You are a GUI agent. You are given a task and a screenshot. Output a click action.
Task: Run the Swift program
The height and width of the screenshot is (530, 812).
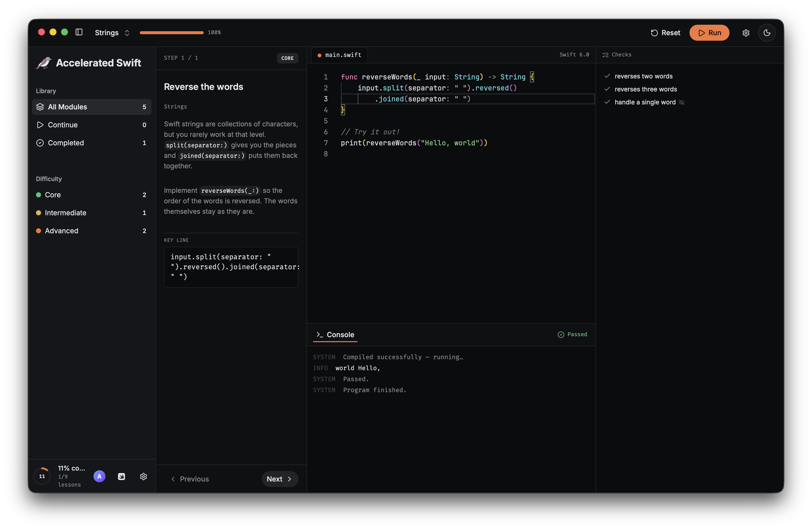point(709,33)
